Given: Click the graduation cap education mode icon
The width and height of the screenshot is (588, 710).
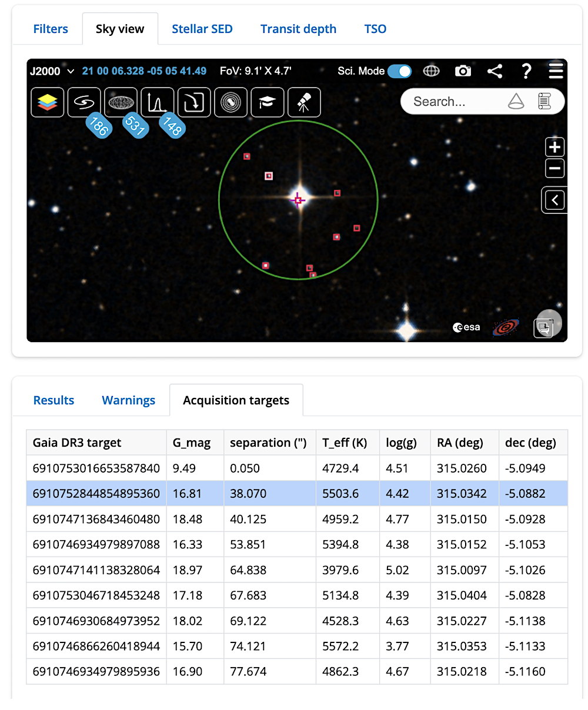Looking at the screenshot, I should [267, 102].
